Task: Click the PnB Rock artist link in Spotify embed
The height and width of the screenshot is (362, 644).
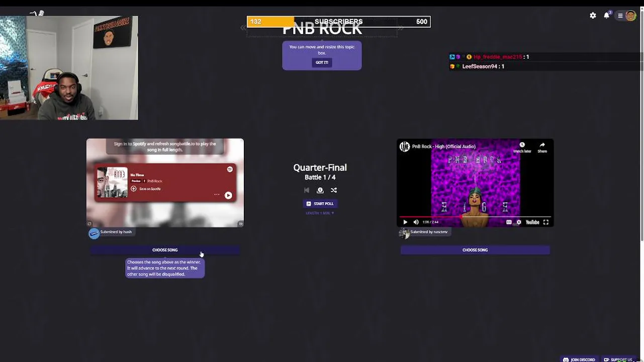Action: pyautogui.click(x=154, y=181)
